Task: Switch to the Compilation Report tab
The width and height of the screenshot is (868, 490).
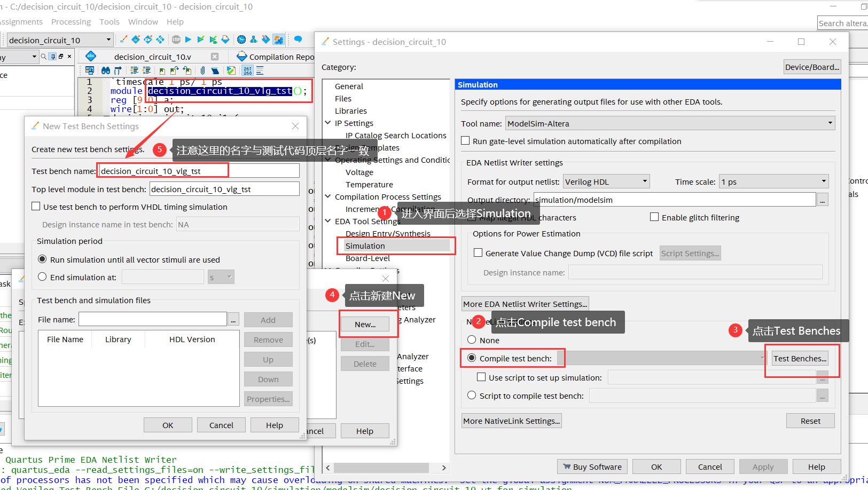Action: point(276,57)
